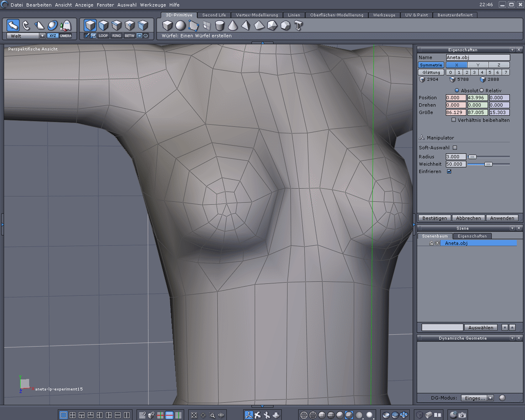Open the Eigenschaften panel options arrow
The width and height of the screenshot is (525, 420).
click(512, 50)
